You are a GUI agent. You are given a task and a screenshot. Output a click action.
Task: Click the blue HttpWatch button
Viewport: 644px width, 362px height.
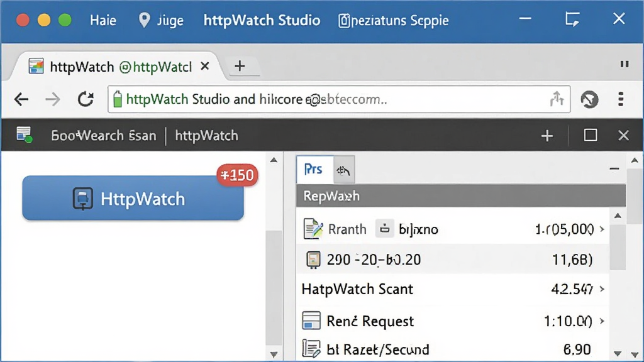133,198
